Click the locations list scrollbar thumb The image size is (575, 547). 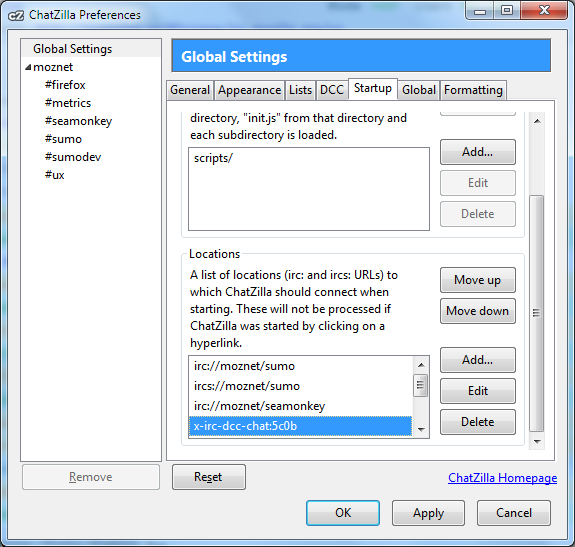click(x=421, y=385)
